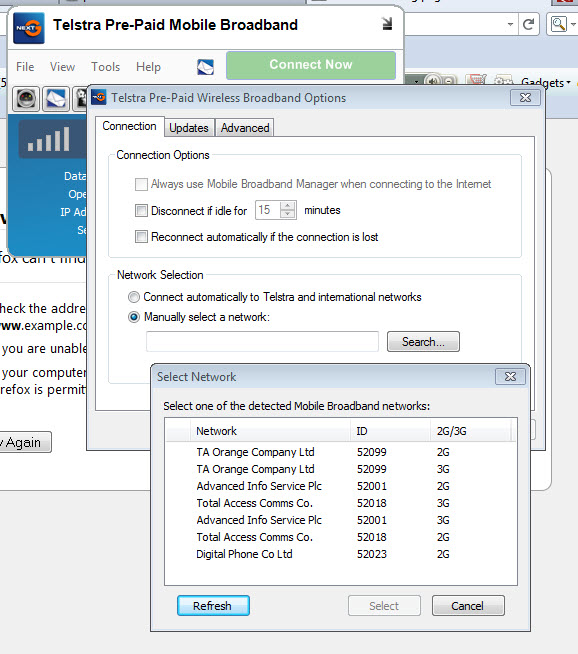578x654 pixels.
Task: Sort by the Network column header
Action: point(270,431)
